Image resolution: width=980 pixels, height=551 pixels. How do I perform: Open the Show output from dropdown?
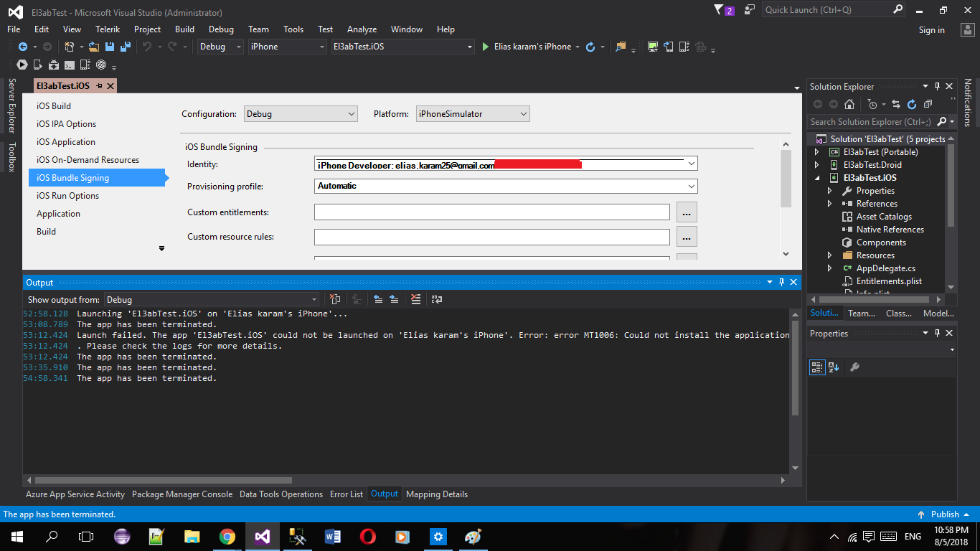tap(212, 299)
